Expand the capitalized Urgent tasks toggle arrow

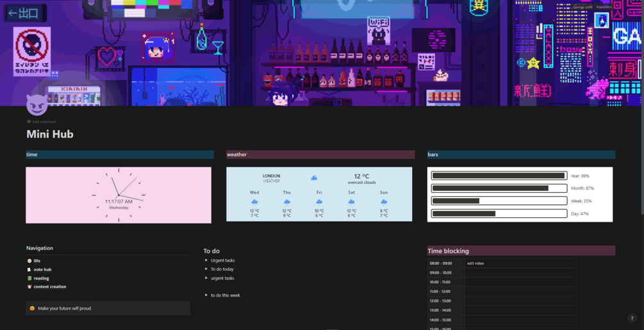pos(206,260)
